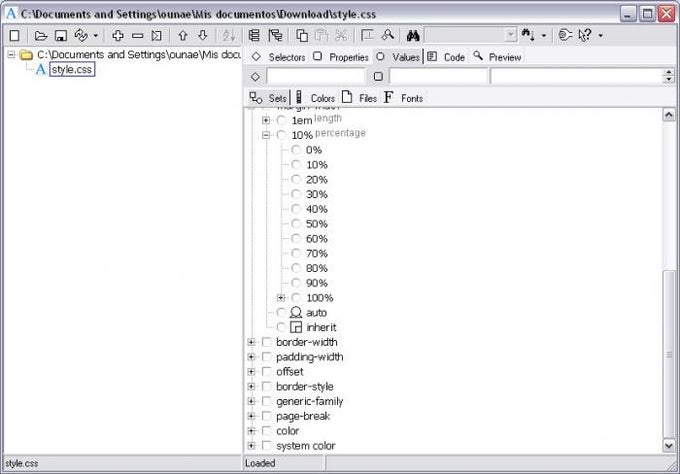Click the vertical scrollbar up arrow
This screenshot has height=474, width=680.
tap(669, 114)
